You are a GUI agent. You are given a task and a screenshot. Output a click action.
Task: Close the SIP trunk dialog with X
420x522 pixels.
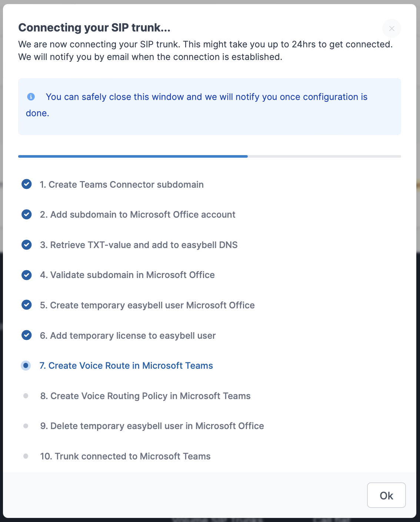tap(391, 29)
